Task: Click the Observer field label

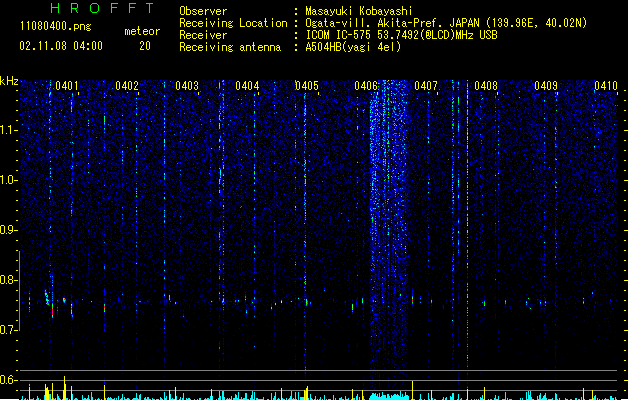Action: coord(203,11)
